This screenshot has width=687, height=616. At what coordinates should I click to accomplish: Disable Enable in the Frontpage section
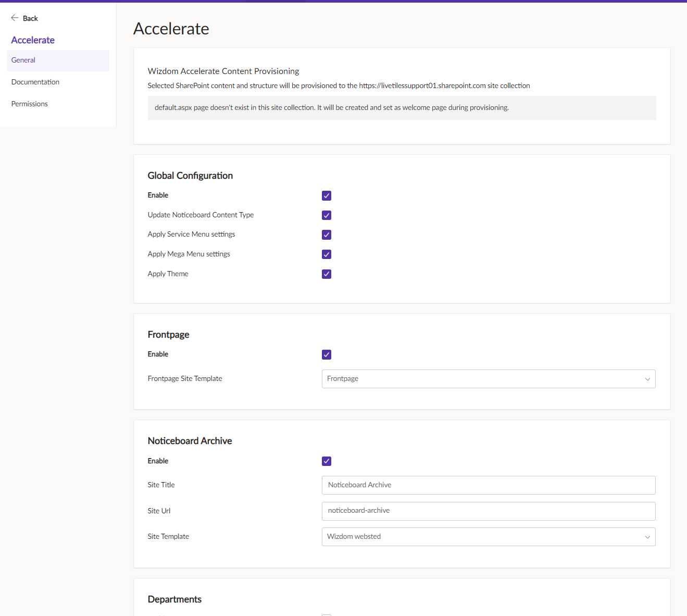tap(326, 354)
